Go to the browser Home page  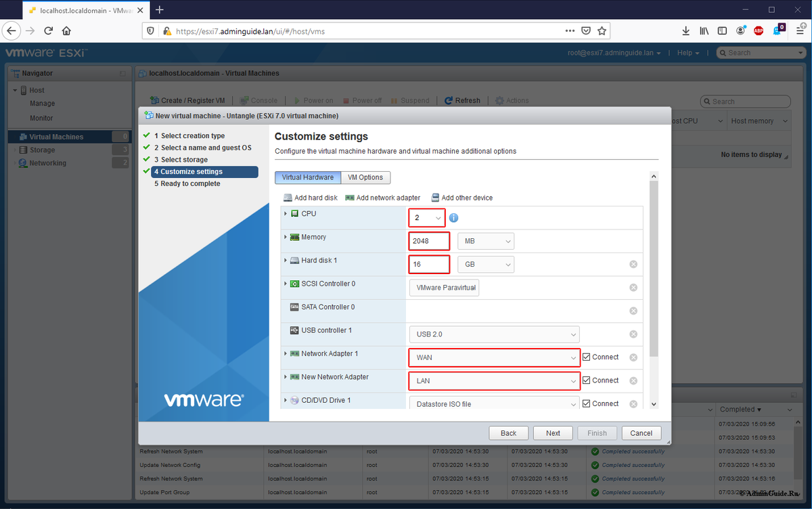66,30
